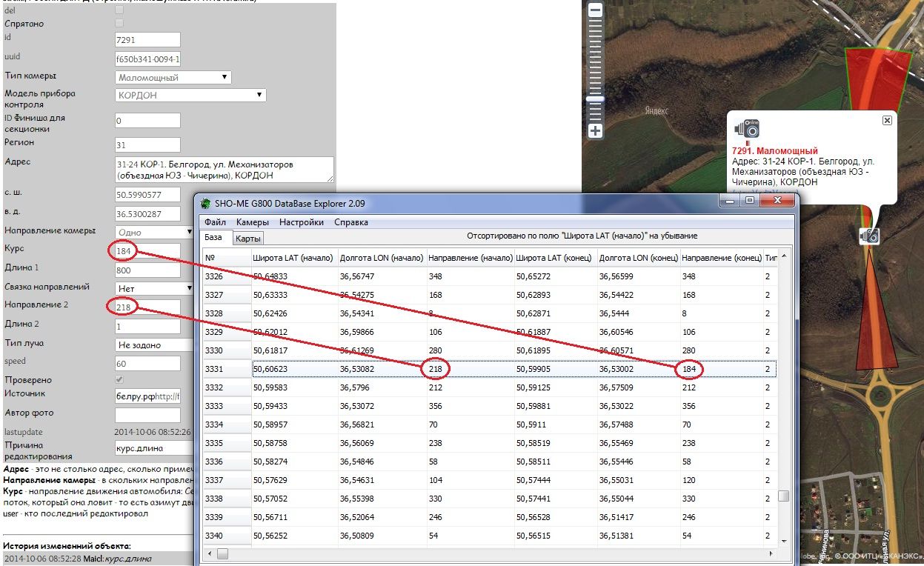Expand the Тип луча dropdown
This screenshot has height=566, width=924.
point(154,344)
